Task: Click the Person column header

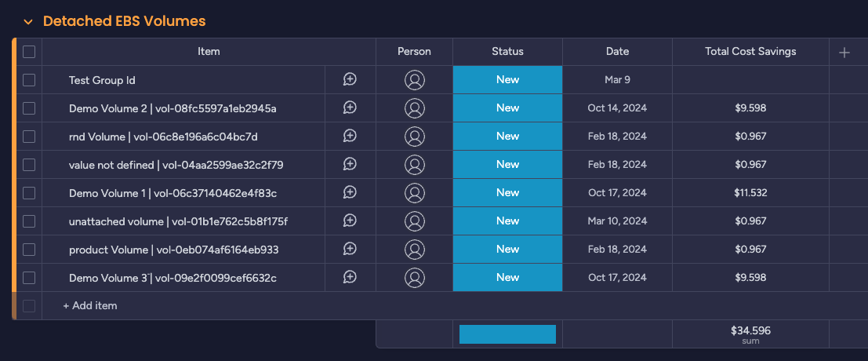Action: pyautogui.click(x=414, y=52)
